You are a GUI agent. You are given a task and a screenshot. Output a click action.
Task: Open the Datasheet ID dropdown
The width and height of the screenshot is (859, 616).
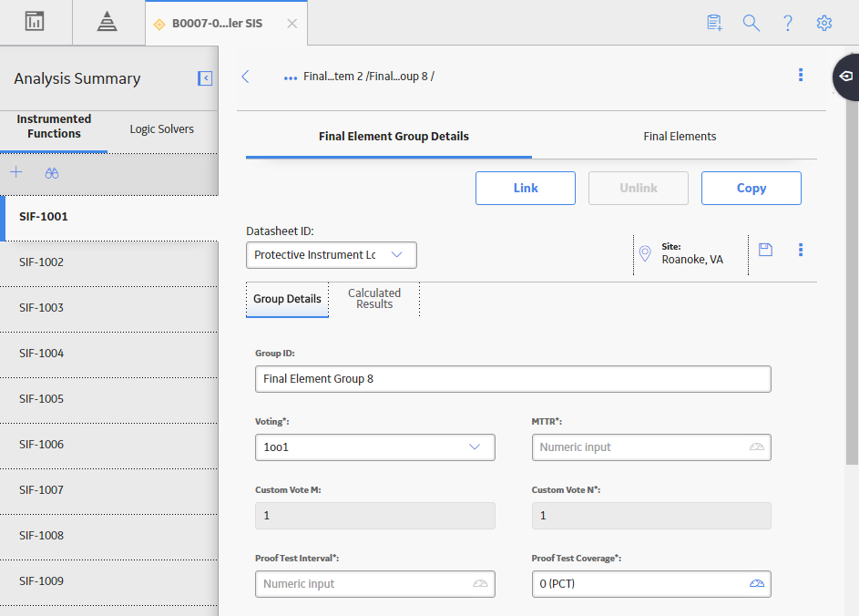332,255
